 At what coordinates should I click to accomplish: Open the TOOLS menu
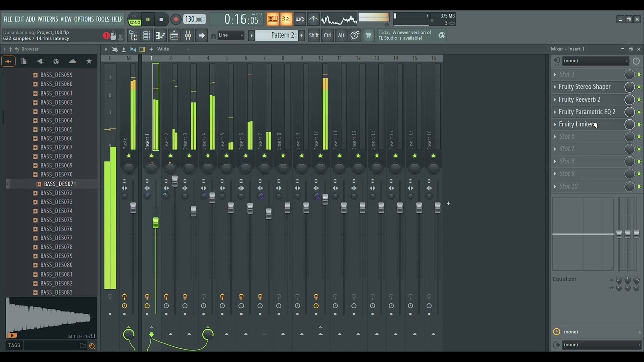click(x=103, y=19)
